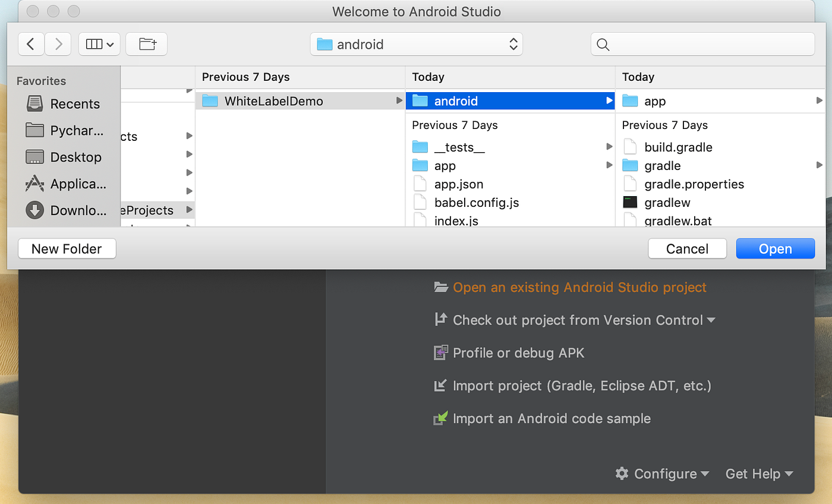Viewport: 832px width, 504px height.
Task: Import project (Gradle, Eclipse ADT, etc.)
Action: pos(582,385)
